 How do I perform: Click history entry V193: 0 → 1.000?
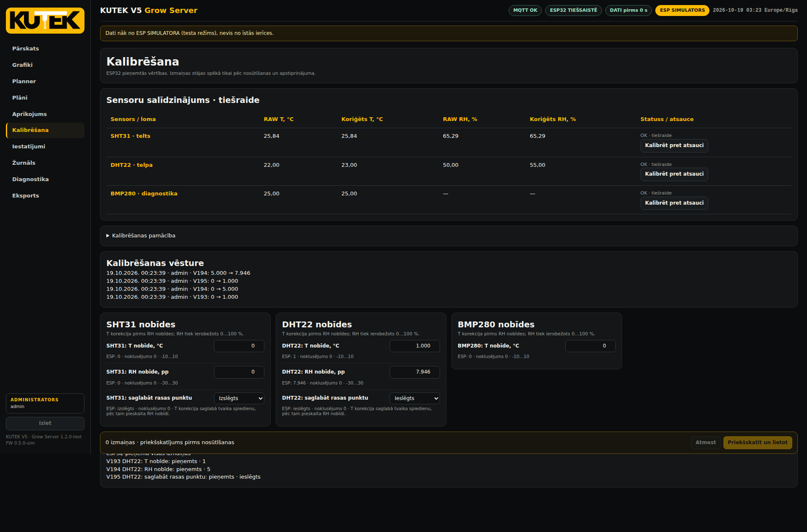pyautogui.click(x=172, y=297)
